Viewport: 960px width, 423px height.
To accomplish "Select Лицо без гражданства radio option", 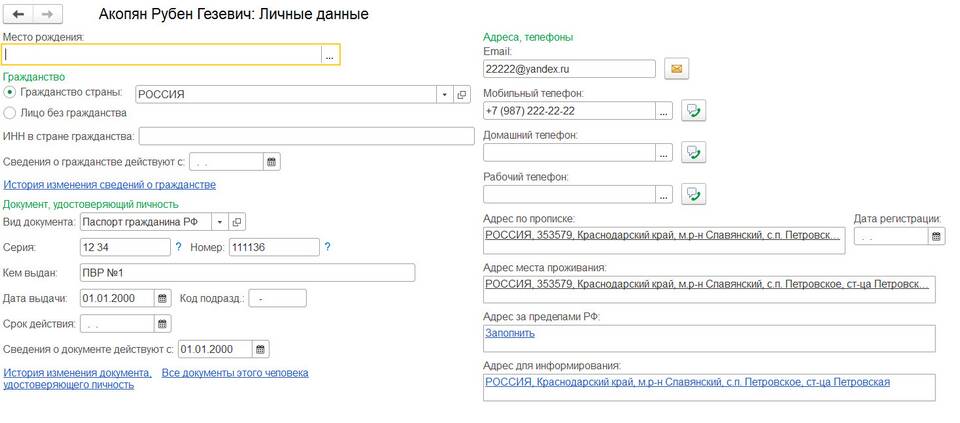I will (10, 113).
